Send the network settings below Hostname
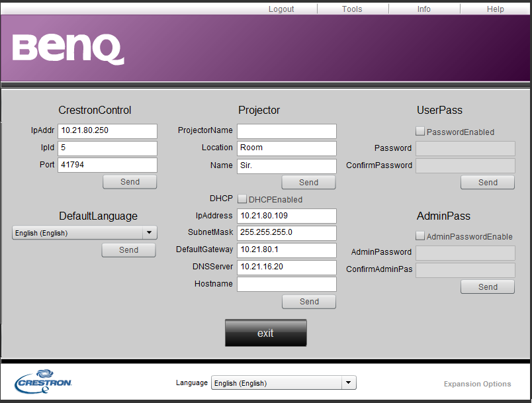The width and height of the screenshot is (532, 403). click(309, 302)
